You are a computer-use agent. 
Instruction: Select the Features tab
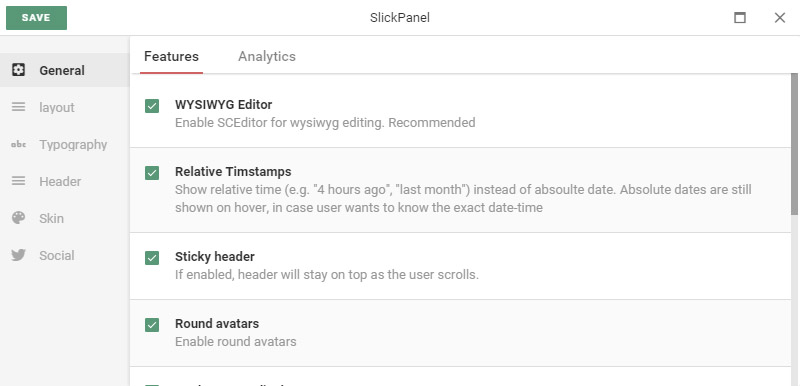point(171,56)
